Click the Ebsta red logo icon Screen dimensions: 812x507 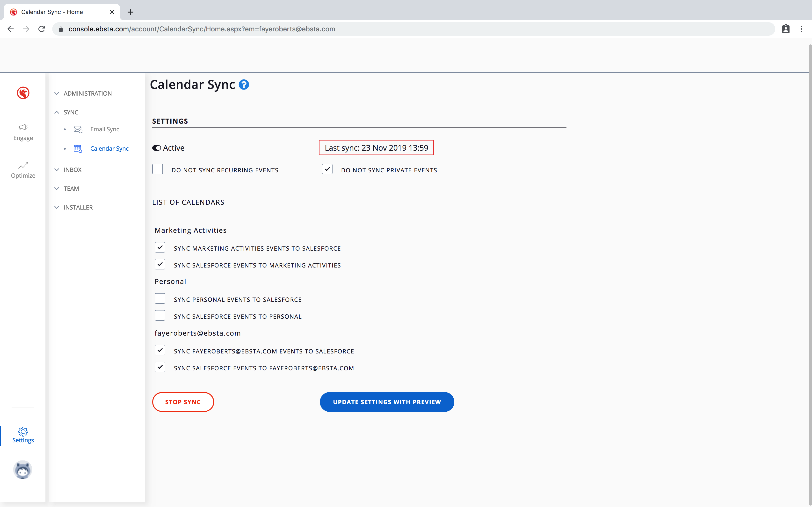(23, 93)
